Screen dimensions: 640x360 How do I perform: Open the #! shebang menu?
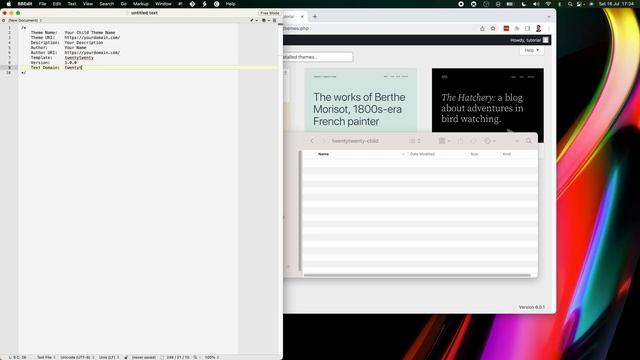pyautogui.click(x=180, y=4)
